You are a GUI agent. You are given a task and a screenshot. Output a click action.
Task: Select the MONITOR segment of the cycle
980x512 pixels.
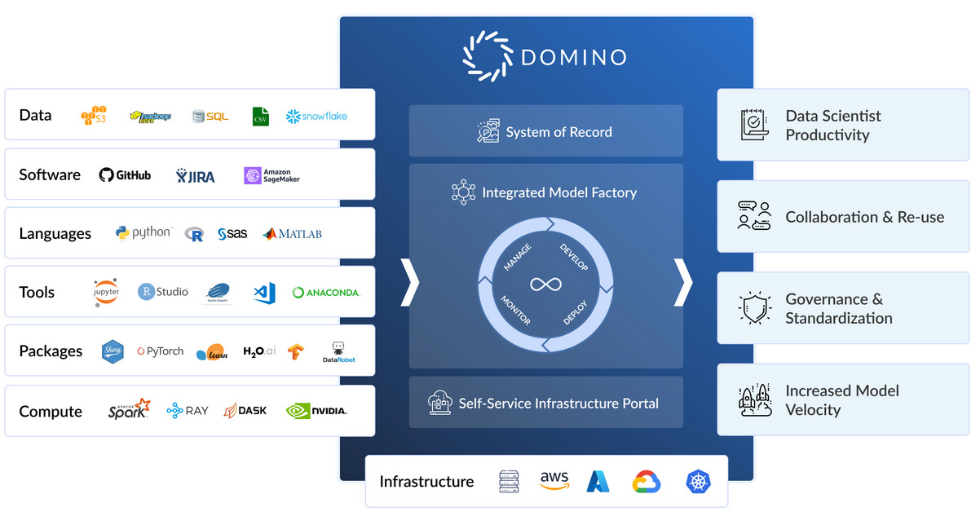coord(515,310)
